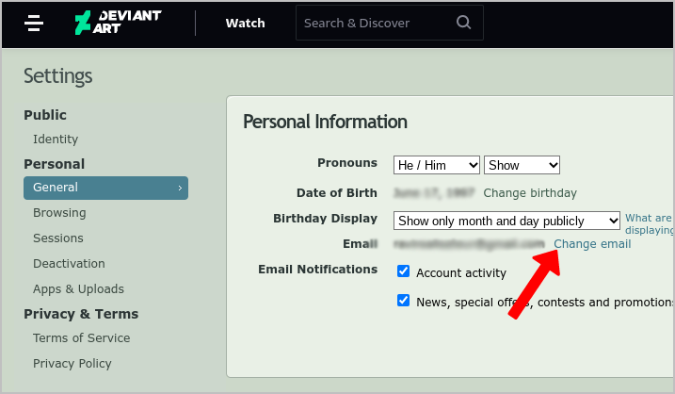Click the Privacy & Terms heading
This screenshot has width=675, height=394.
[81, 314]
